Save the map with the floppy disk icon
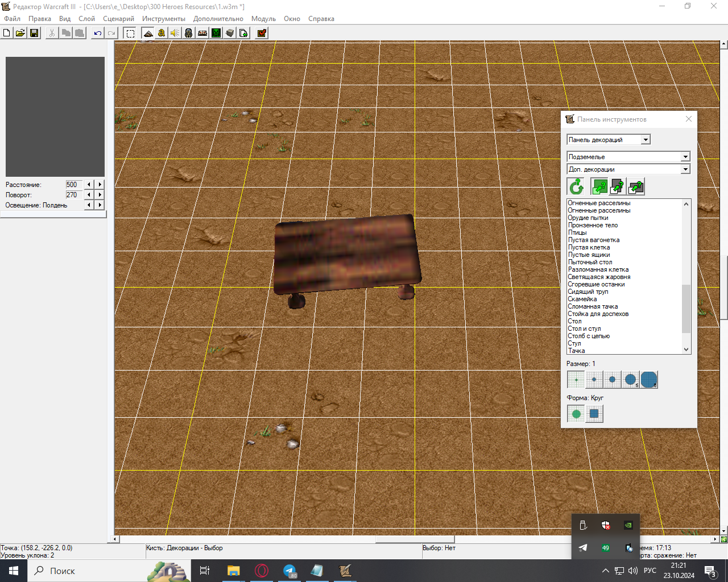The image size is (728, 582). pyautogui.click(x=34, y=33)
